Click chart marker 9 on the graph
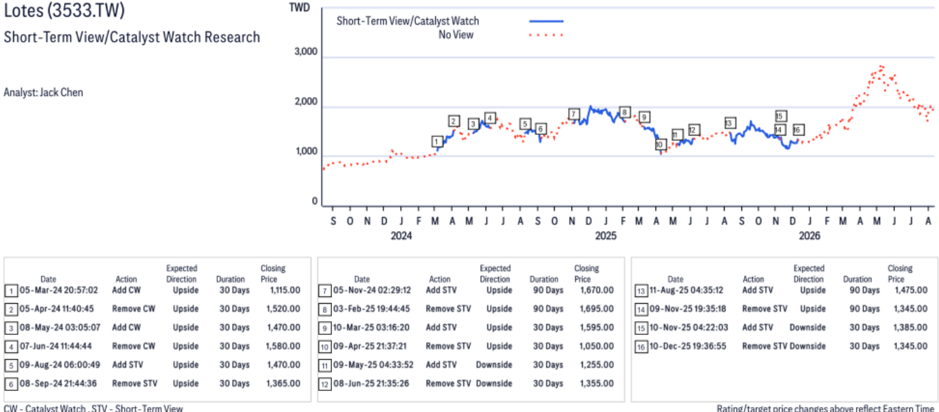The width and height of the screenshot is (939, 412). click(x=644, y=117)
